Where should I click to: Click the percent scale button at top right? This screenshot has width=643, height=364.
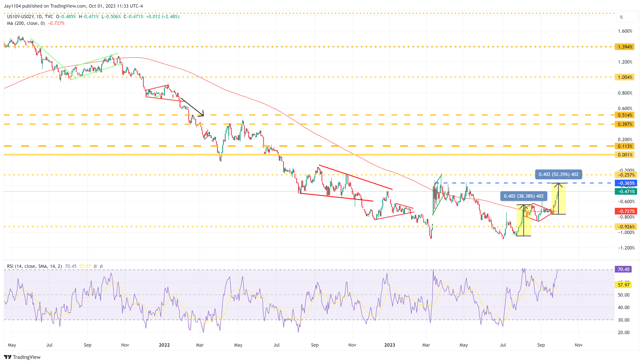[626, 17]
